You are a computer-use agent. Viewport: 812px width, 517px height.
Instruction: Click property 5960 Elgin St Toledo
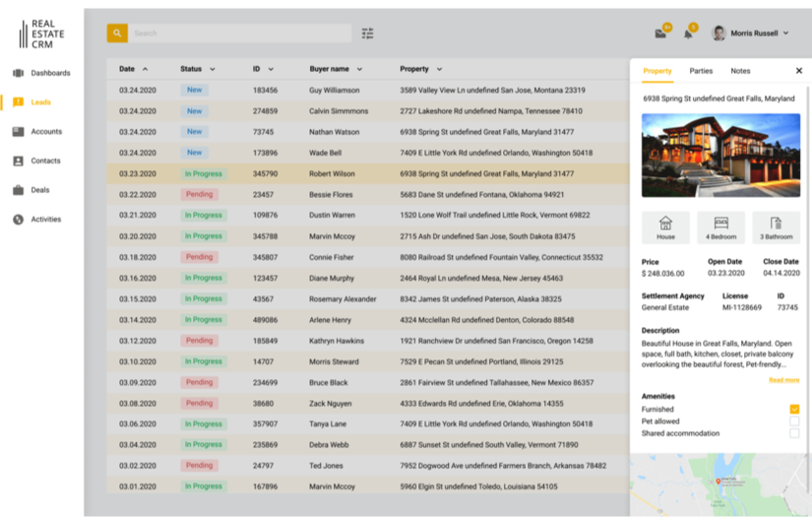tap(478, 486)
